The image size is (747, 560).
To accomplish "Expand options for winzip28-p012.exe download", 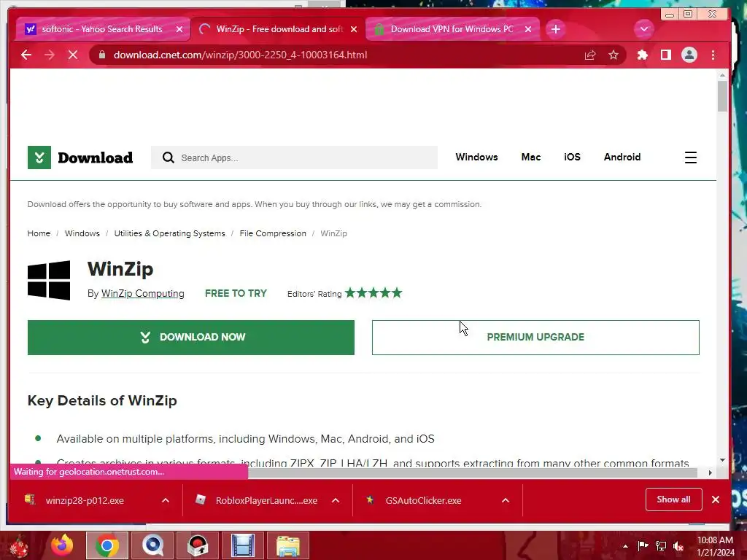I will (166, 500).
